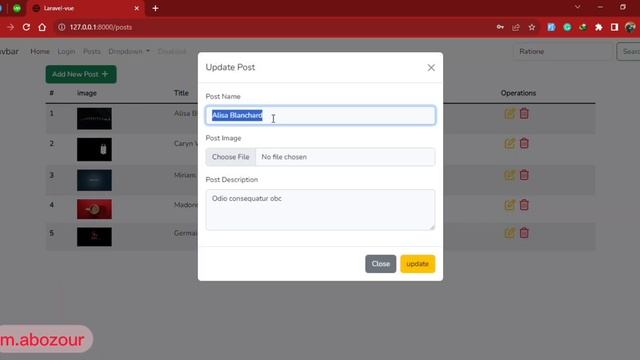The image size is (640, 360).
Task: Close the Laravel-vue tab
Action: pos(137,8)
